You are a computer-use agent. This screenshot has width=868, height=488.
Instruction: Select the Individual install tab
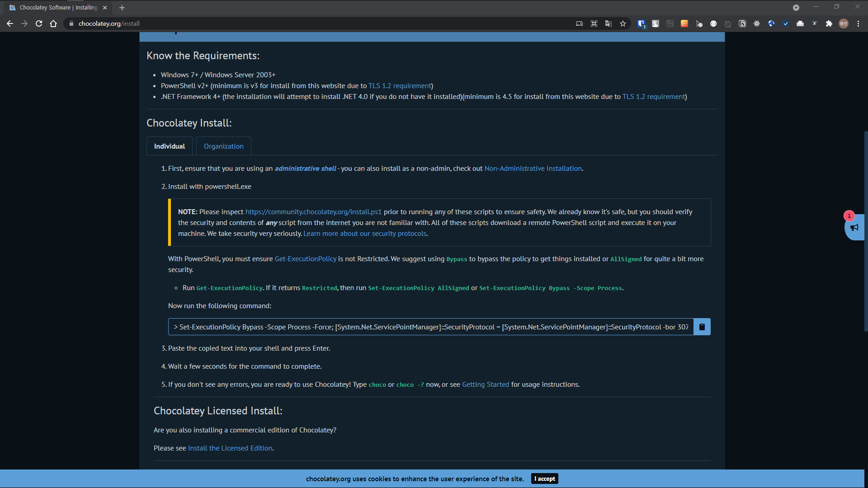(x=170, y=146)
